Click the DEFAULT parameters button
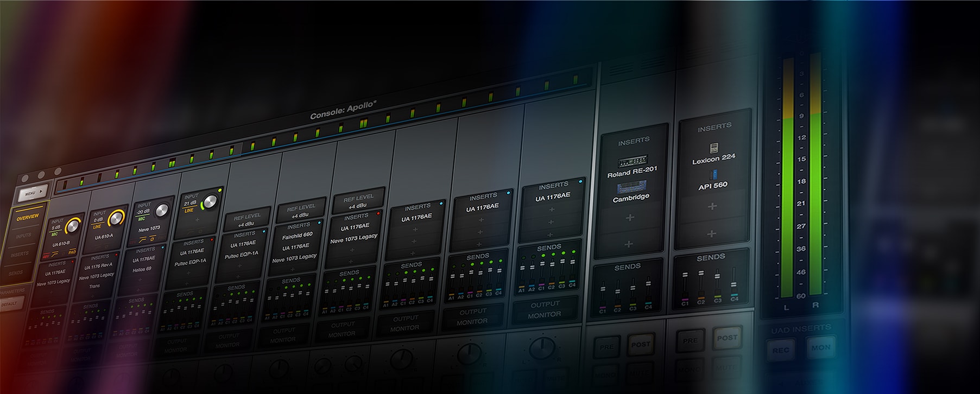The height and width of the screenshot is (394, 980). tap(9, 304)
